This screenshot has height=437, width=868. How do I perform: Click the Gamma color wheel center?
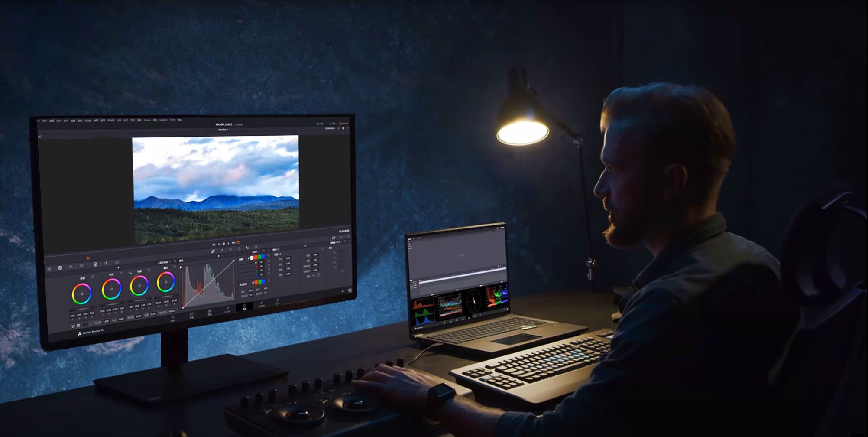(x=111, y=289)
